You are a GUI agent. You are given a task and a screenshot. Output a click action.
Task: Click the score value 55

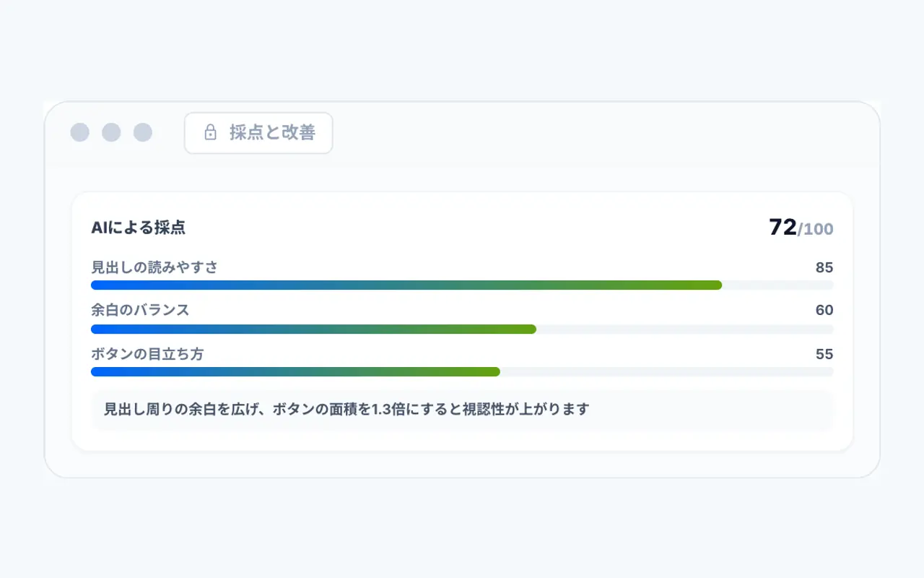click(x=824, y=354)
